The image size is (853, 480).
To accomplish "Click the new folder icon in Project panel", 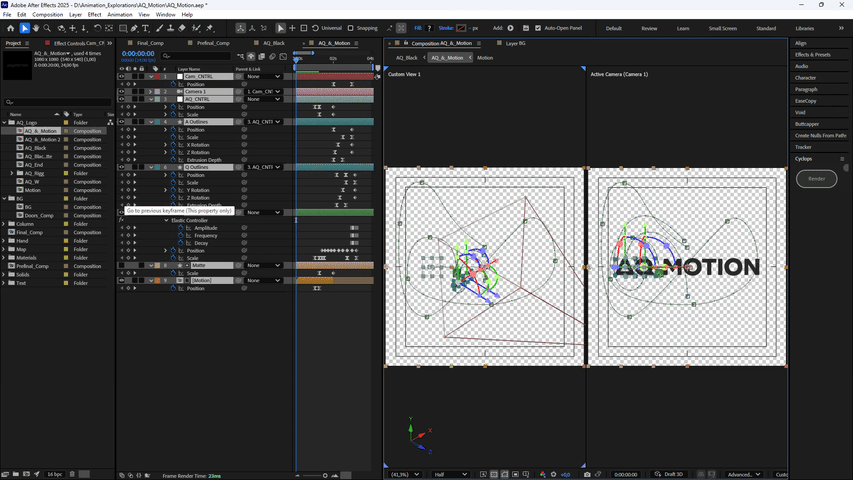I will tap(16, 475).
